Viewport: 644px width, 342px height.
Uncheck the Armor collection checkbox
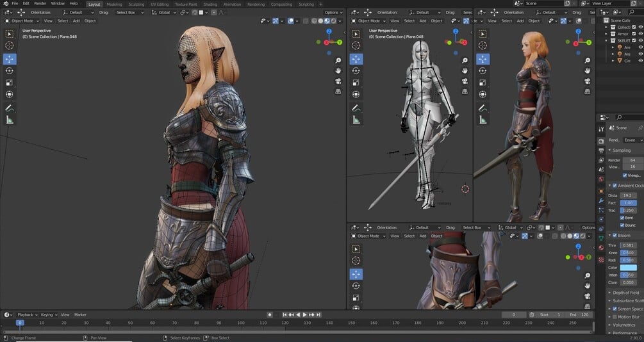coord(634,34)
